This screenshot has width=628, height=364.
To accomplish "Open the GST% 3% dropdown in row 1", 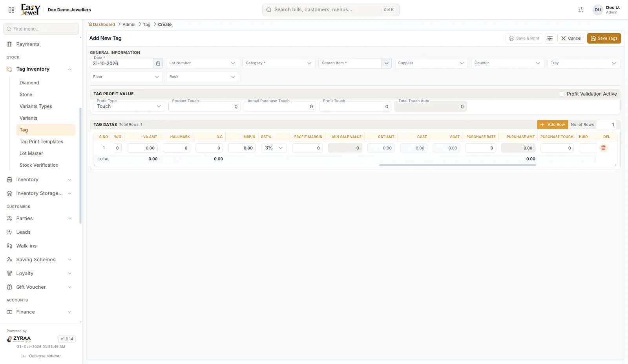I will 274,148.
